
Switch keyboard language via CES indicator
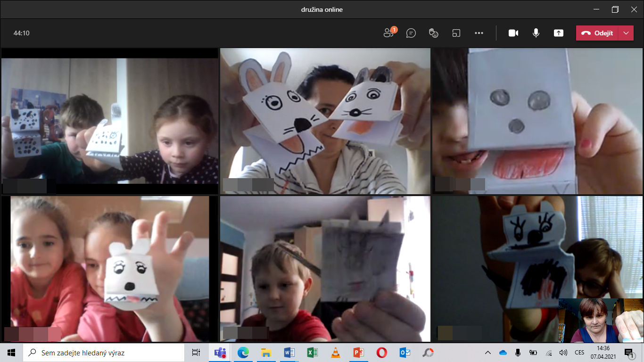[579, 353]
